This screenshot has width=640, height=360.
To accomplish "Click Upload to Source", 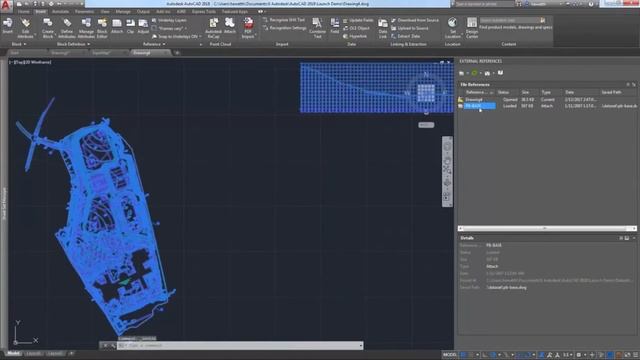I will pos(409,28).
